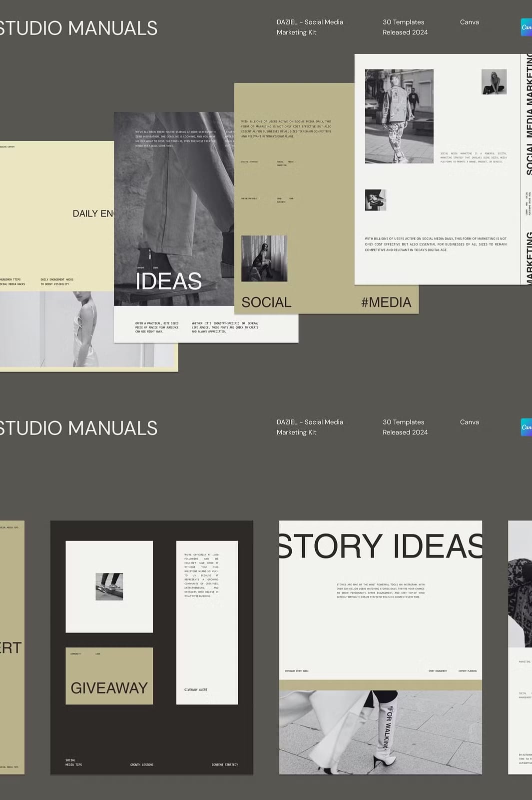Select the 'DAILY EN' heading on the cream template
The height and width of the screenshot is (800, 532).
click(x=93, y=213)
